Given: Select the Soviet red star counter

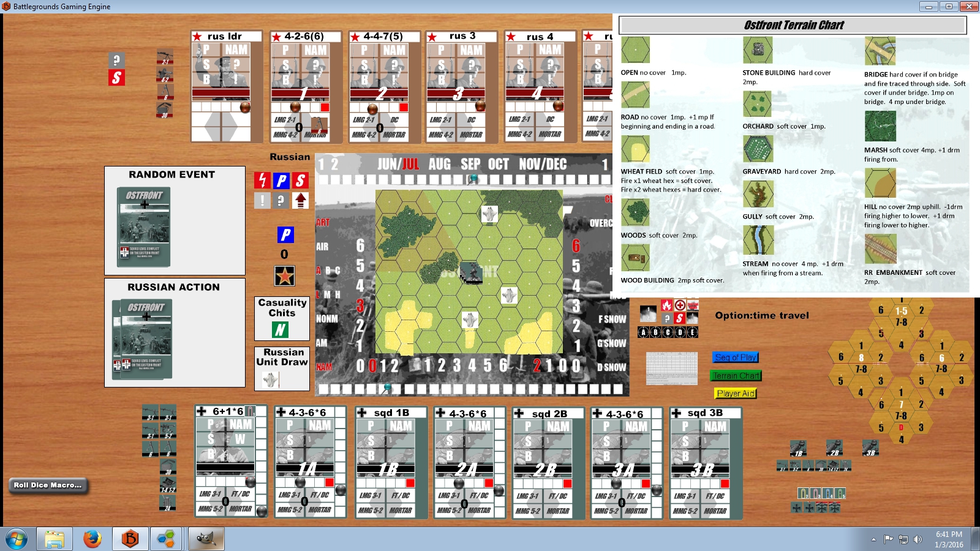Looking at the screenshot, I should coord(284,276).
